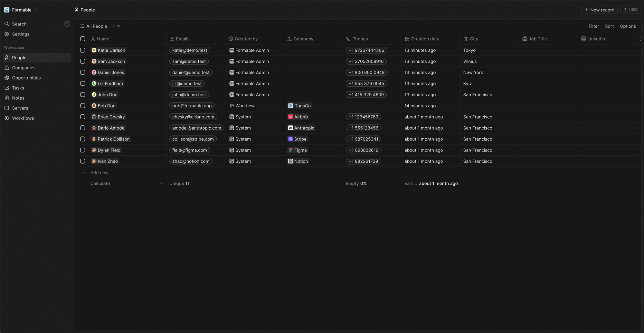Open the Notes section
This screenshot has height=333, width=644.
[18, 98]
